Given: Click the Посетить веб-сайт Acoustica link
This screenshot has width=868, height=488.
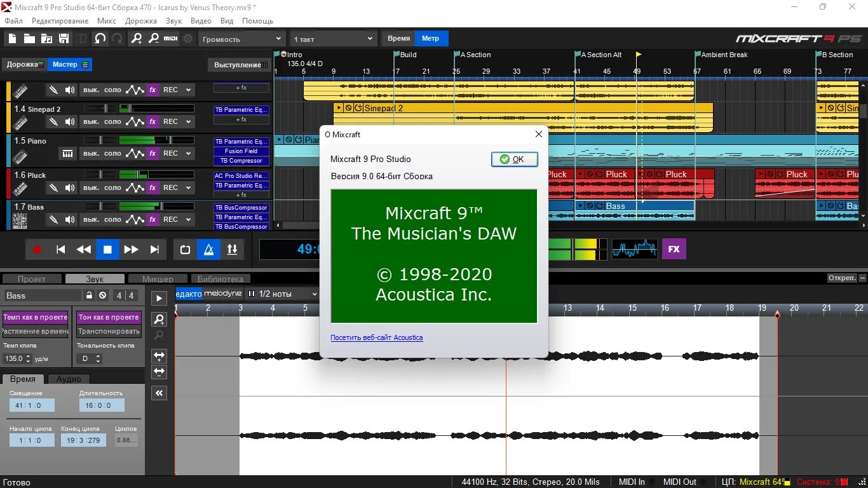Looking at the screenshot, I should coord(376,337).
